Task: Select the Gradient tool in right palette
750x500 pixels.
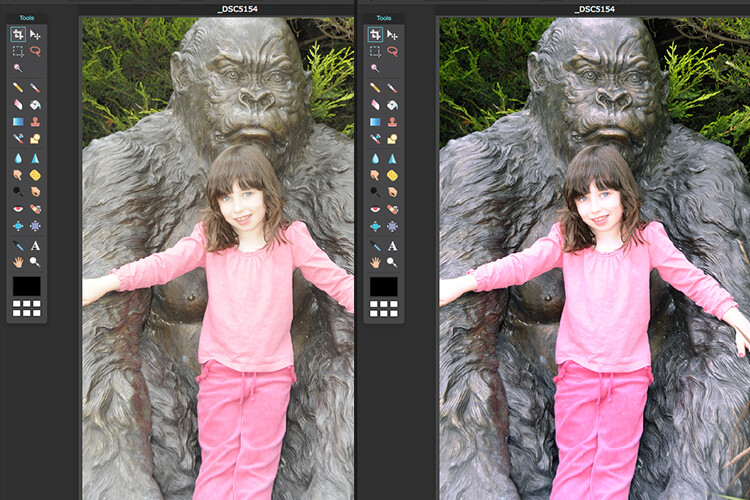Action: point(375,122)
